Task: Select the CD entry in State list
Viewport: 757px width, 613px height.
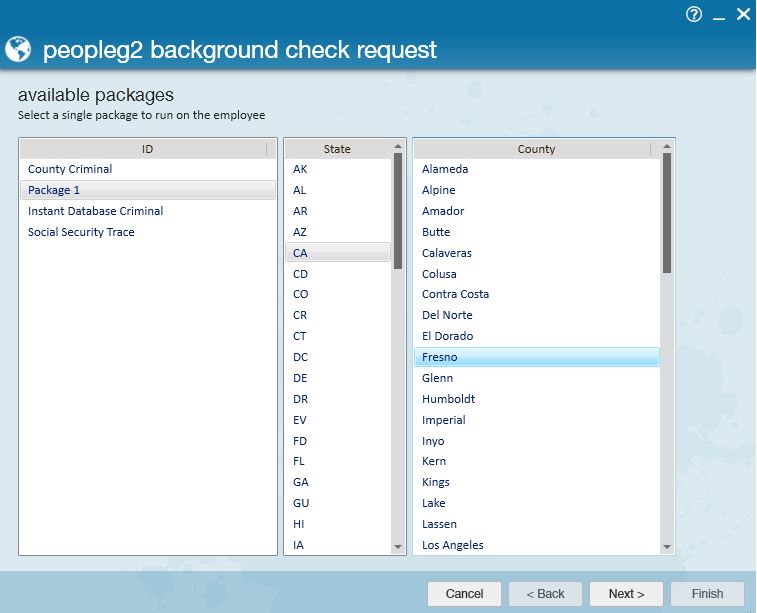Action: pos(337,274)
